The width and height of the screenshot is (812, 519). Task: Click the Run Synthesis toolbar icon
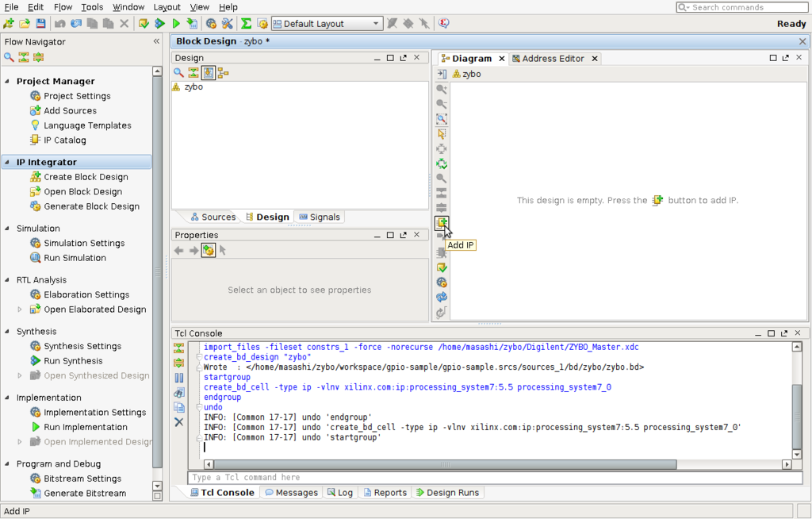[159, 23]
